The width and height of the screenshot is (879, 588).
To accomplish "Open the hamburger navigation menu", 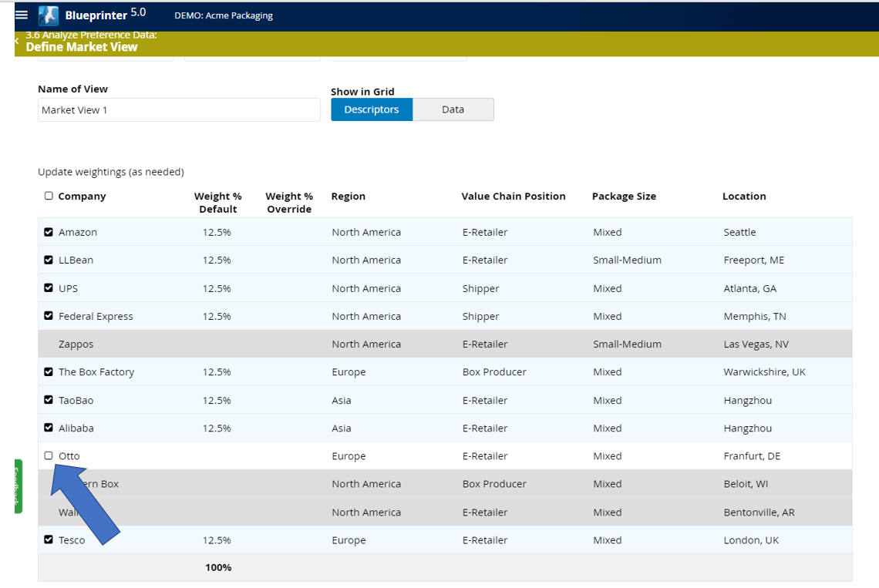I will tap(22, 15).
